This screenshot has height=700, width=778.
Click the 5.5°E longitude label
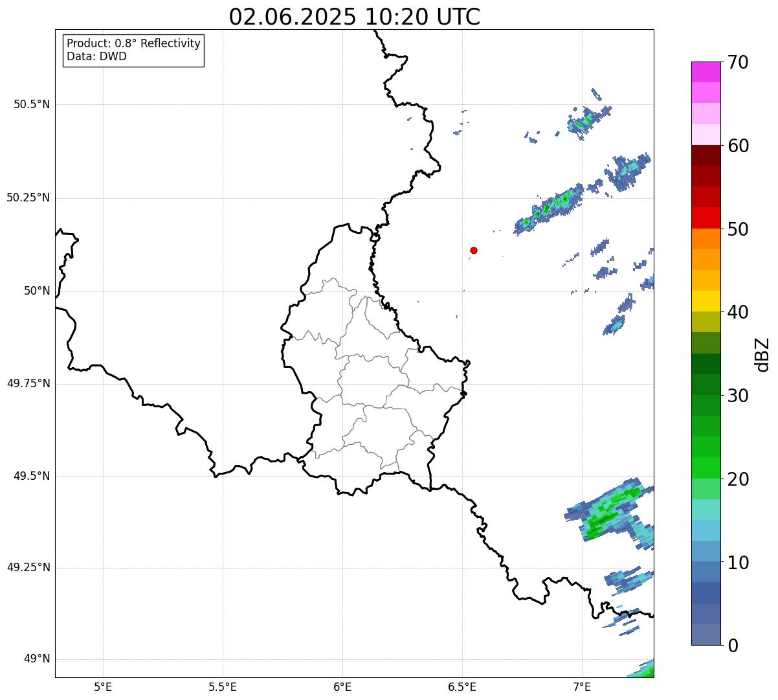pos(223,686)
